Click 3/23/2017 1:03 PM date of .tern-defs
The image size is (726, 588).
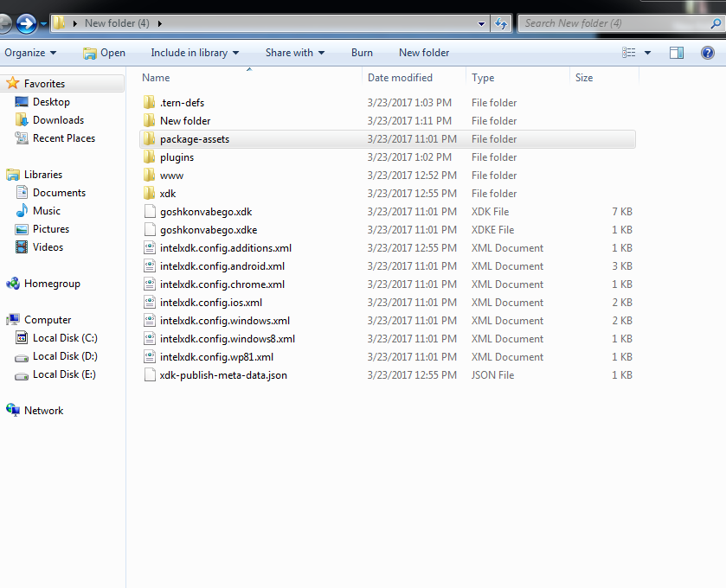click(409, 103)
